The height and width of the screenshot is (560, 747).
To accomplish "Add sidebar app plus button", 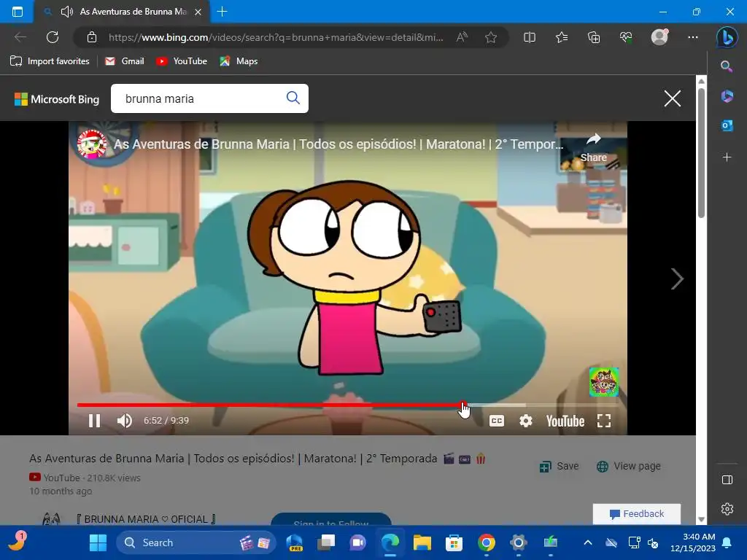I will click(x=727, y=157).
